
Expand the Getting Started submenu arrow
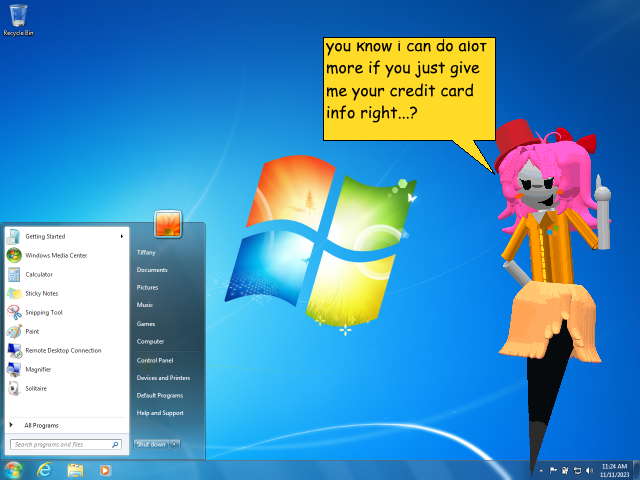point(122,236)
